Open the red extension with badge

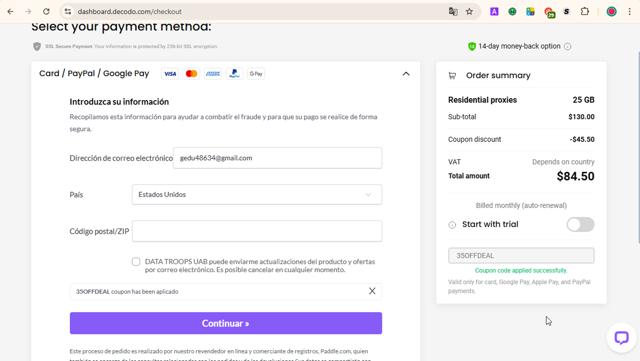click(549, 12)
